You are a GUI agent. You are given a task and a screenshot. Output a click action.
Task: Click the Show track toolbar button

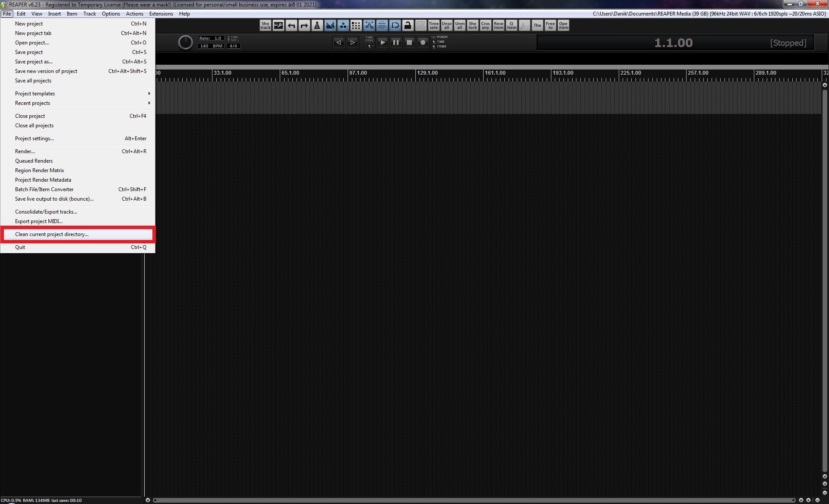(265, 25)
